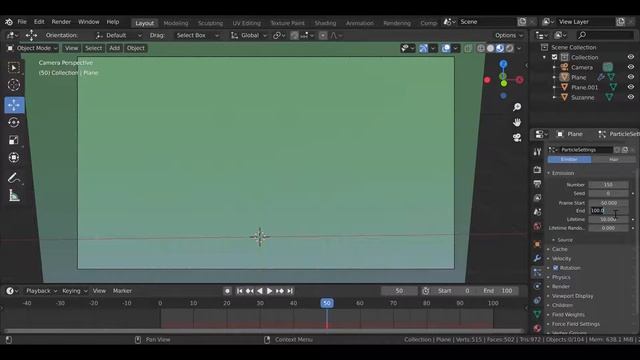Select the Measure tool
640x360 pixels.
click(x=14, y=196)
